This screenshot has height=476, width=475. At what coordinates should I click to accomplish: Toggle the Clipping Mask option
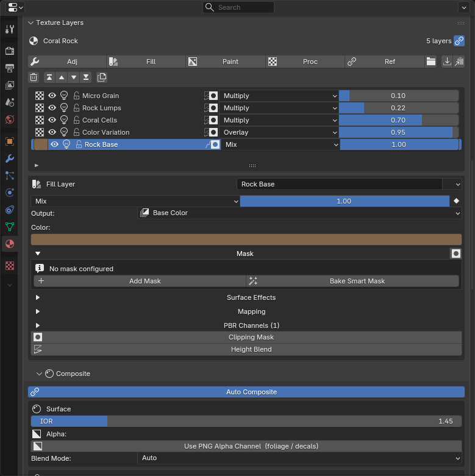(246, 337)
